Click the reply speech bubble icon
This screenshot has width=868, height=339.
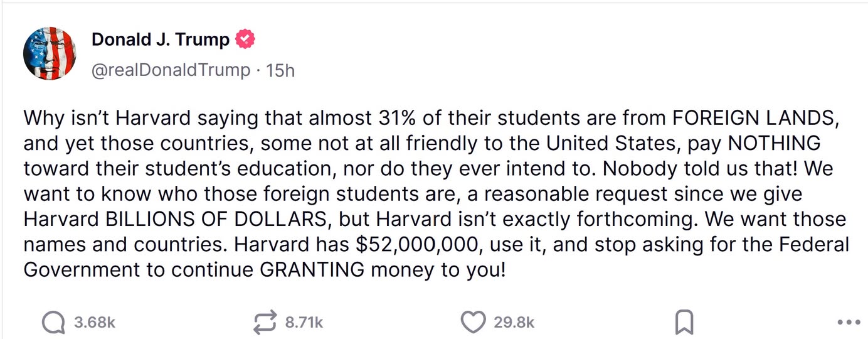pos(53,323)
